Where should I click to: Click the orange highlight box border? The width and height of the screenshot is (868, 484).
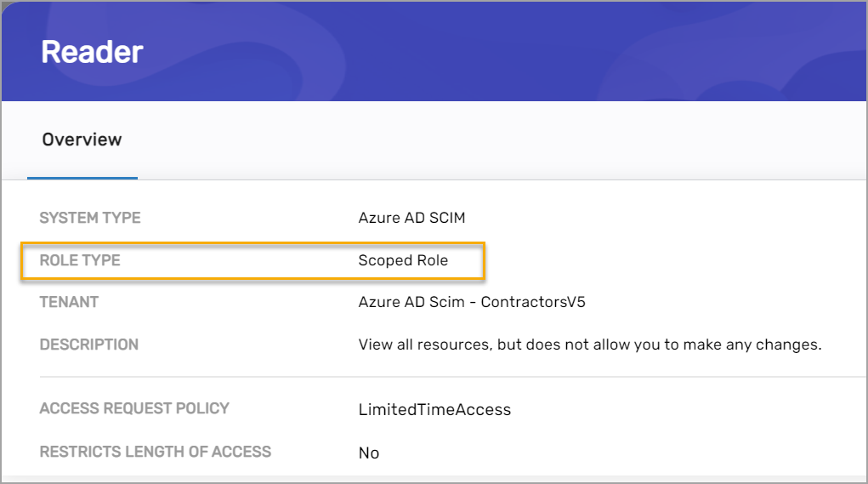point(484,260)
